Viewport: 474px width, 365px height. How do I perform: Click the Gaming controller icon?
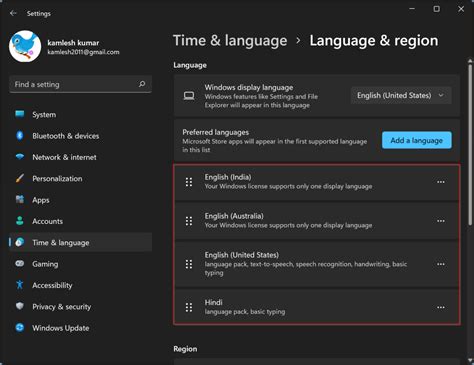[20, 263]
